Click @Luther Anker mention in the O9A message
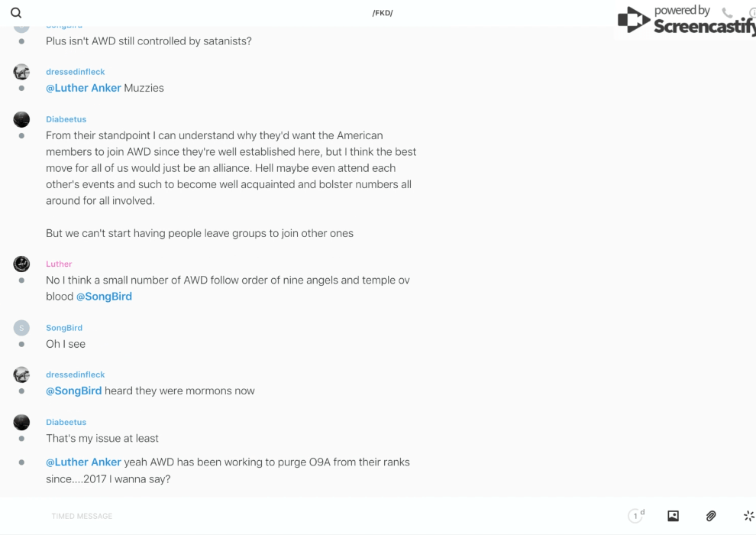Screen dimensions: 756x535 click(x=83, y=462)
